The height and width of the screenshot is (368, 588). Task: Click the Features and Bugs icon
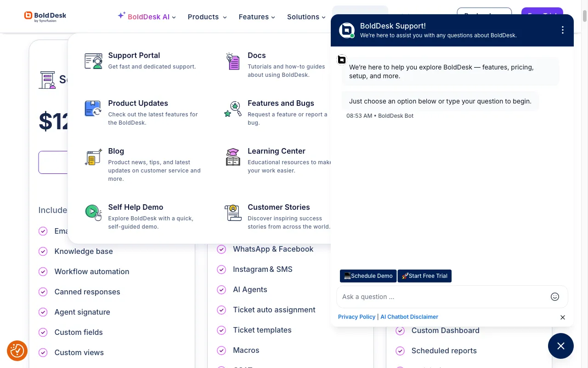[x=233, y=109]
